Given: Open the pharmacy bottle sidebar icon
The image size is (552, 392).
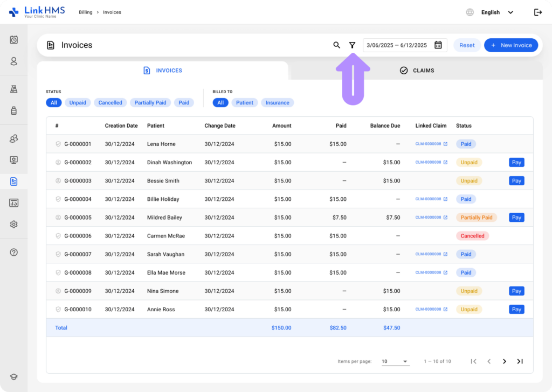Looking at the screenshot, I should click(x=13, y=110).
